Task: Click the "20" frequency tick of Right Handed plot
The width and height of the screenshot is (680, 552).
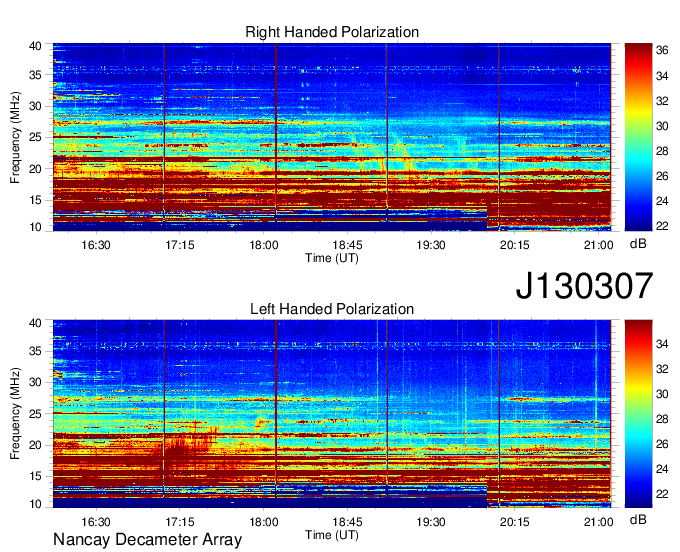Action: tap(36, 169)
